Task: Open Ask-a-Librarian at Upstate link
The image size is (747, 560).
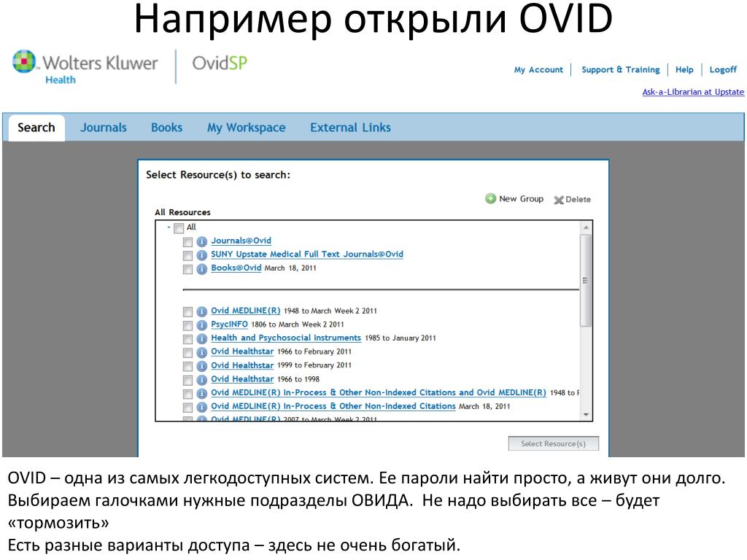Action: [693, 92]
